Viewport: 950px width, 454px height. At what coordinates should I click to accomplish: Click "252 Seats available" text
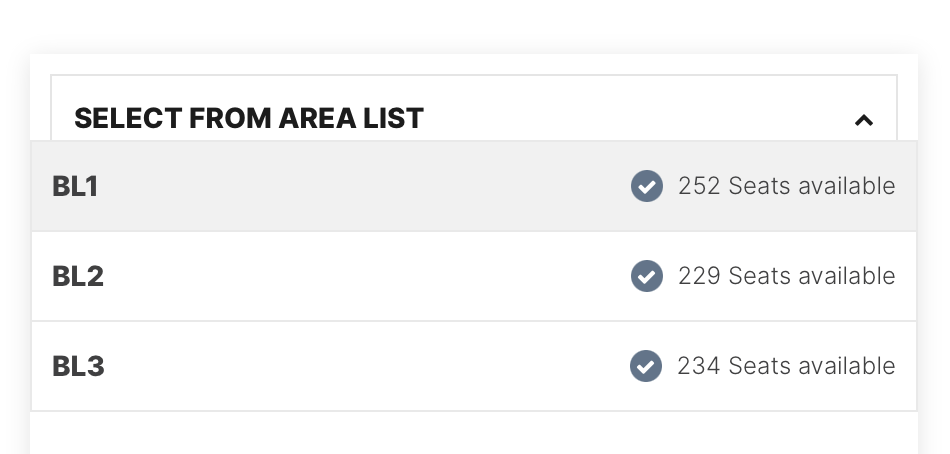[786, 186]
